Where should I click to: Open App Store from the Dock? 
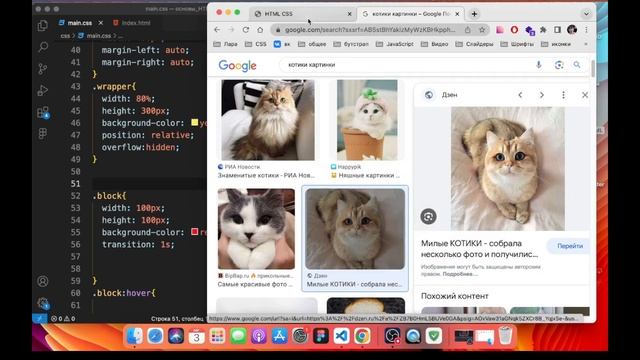point(279,336)
